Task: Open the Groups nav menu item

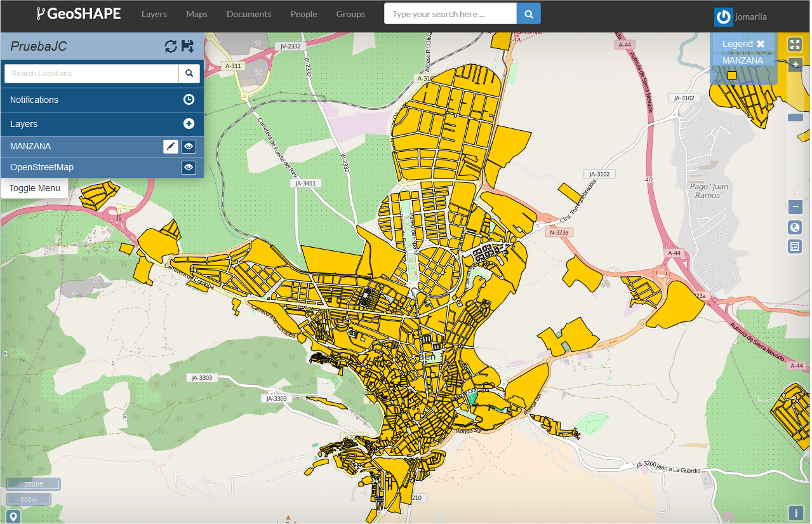Action: pyautogui.click(x=350, y=14)
